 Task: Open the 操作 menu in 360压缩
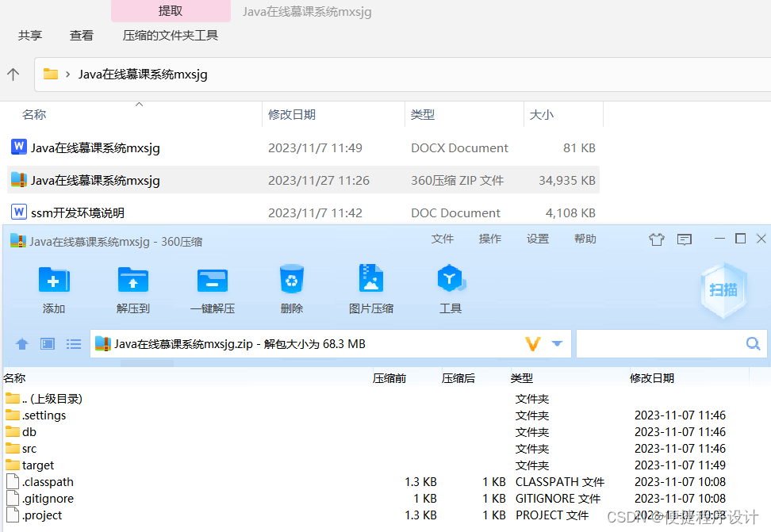tap(490, 239)
